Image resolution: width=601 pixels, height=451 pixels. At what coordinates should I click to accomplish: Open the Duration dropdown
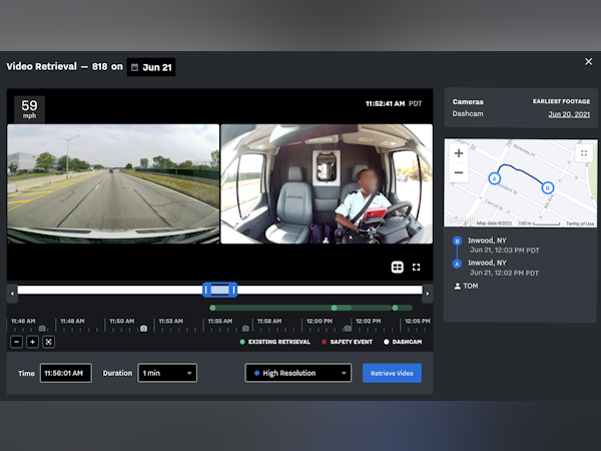point(167,373)
